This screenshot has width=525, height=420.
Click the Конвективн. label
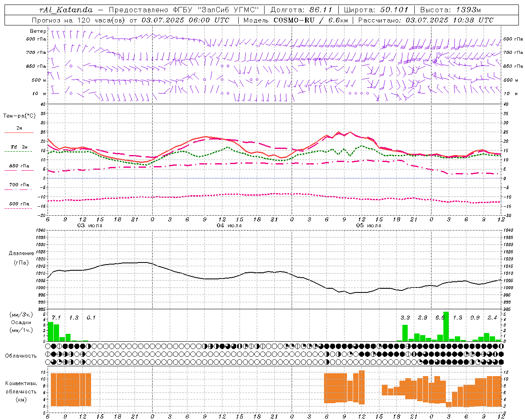coord(21,383)
